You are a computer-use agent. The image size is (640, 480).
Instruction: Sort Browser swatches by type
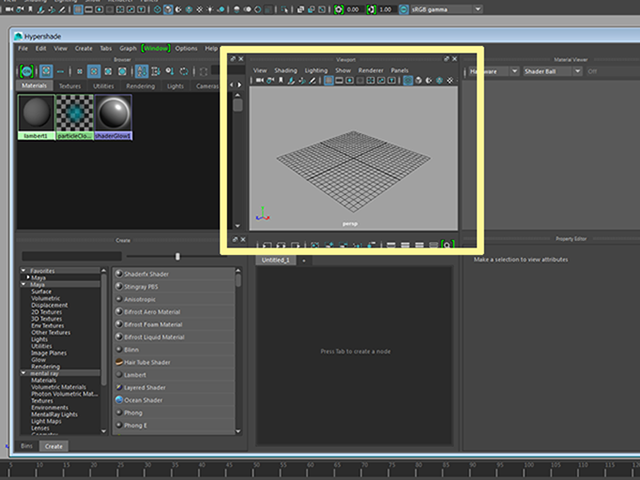tap(156, 71)
